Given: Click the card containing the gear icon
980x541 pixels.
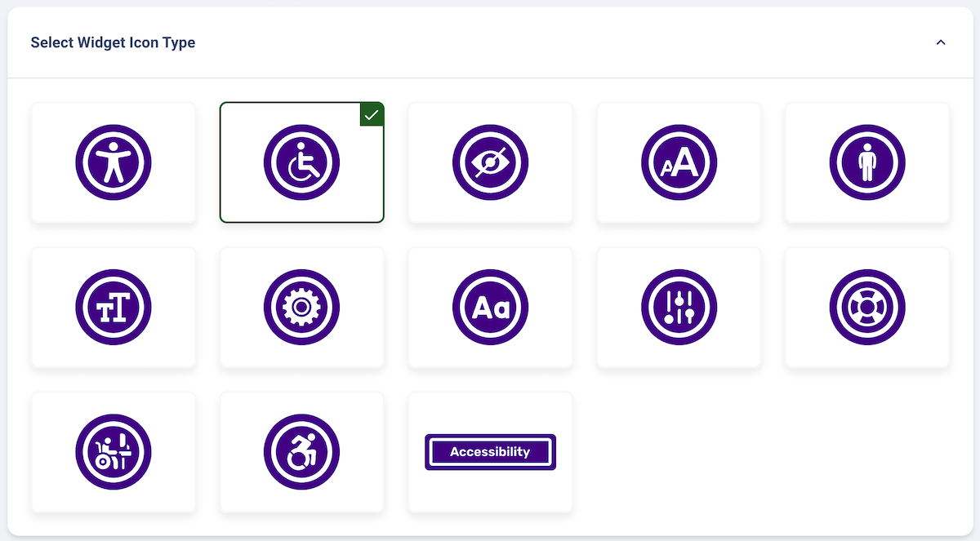Looking at the screenshot, I should click(x=302, y=308).
